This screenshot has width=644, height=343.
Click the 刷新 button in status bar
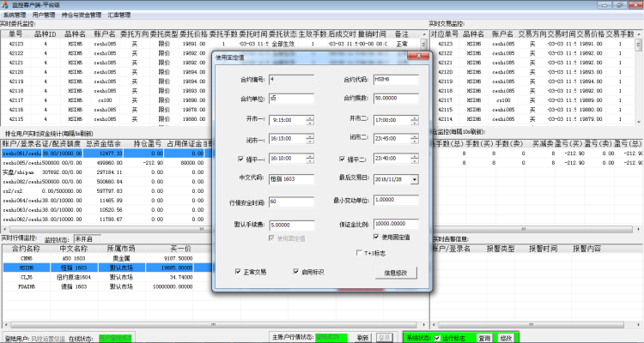363,337
